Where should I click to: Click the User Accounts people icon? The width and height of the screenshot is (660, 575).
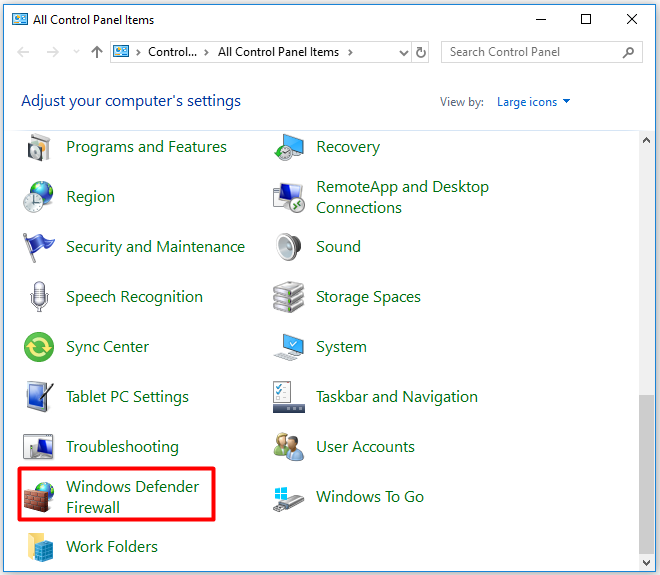pyautogui.click(x=289, y=447)
